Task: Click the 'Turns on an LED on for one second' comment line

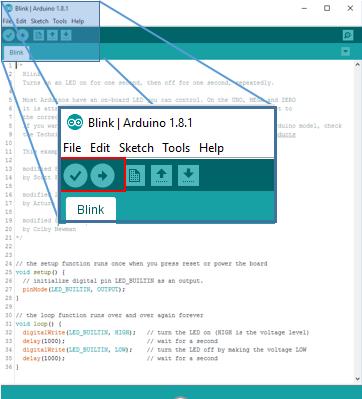Action: [x=147, y=82]
